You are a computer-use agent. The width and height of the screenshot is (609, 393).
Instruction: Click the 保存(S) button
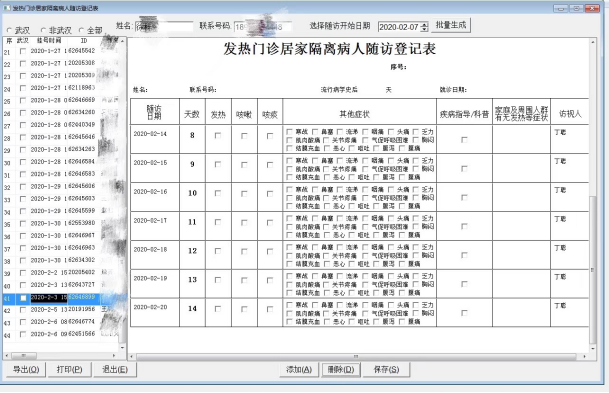click(386, 370)
